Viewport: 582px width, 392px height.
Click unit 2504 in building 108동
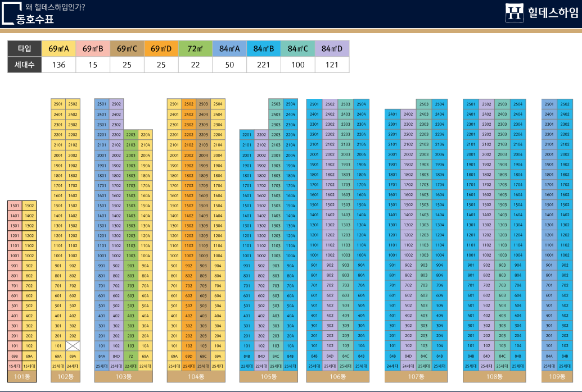[518, 104]
